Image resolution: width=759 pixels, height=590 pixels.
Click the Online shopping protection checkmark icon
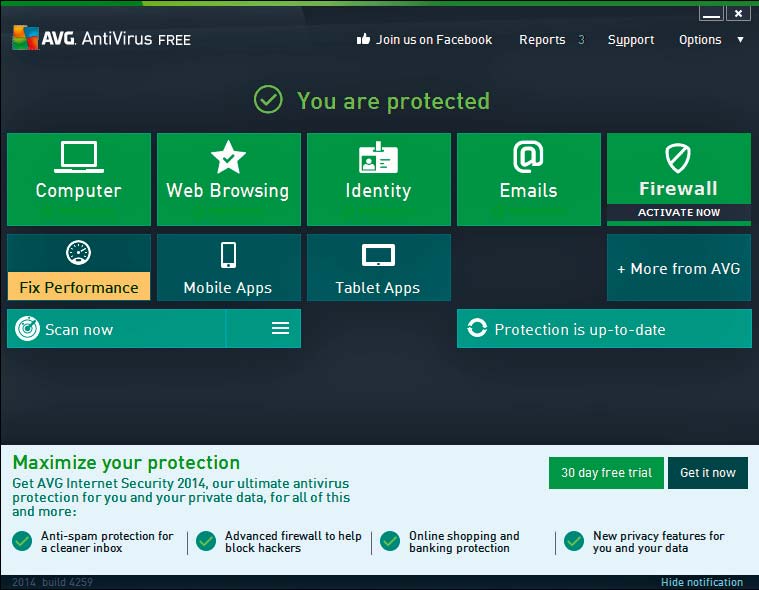tap(390, 541)
